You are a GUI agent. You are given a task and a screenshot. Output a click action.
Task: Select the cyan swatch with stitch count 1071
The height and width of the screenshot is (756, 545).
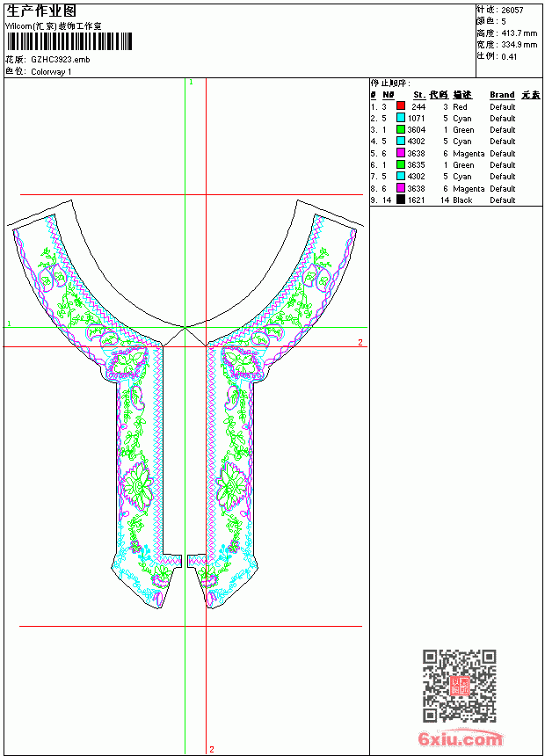(401, 117)
